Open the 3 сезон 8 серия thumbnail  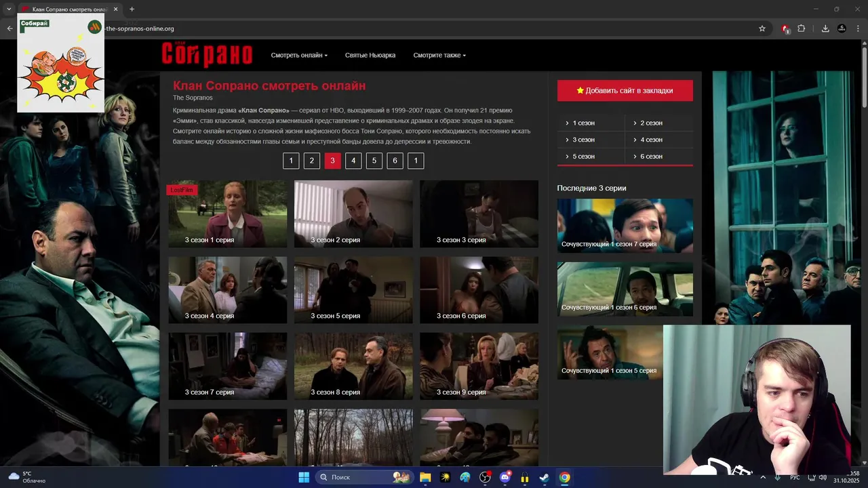353,366
